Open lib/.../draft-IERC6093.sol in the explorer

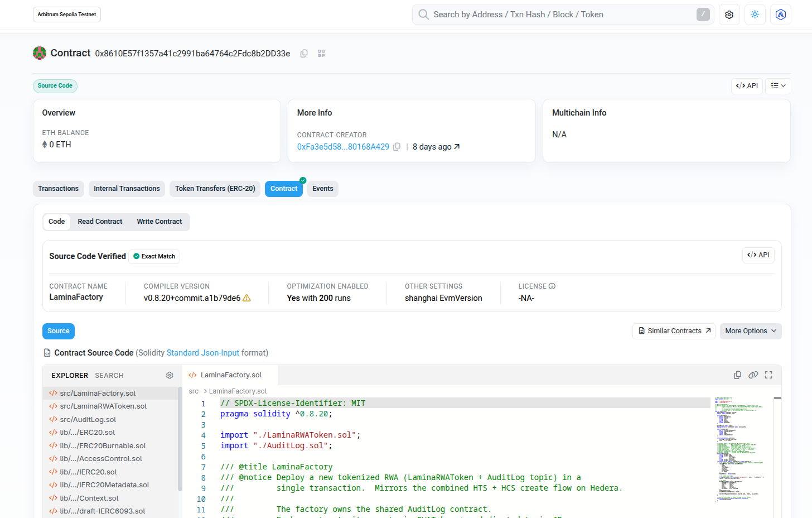(110, 511)
